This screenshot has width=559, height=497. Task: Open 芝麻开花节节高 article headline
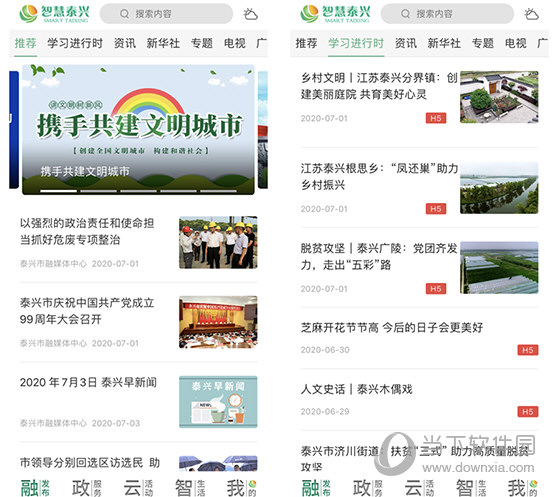[391, 327]
